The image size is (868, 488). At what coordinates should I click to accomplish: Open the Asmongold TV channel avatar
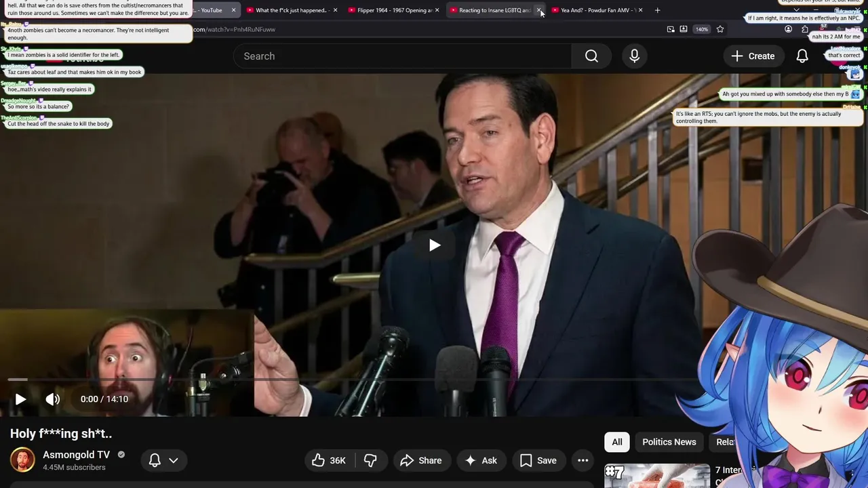pos(22,460)
